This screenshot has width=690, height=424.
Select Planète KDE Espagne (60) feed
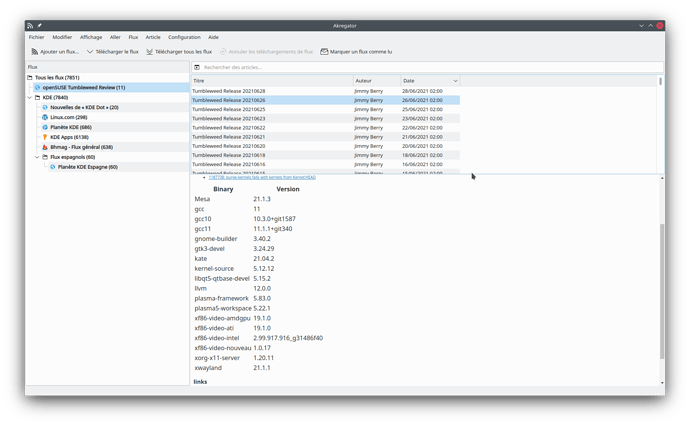click(x=88, y=167)
